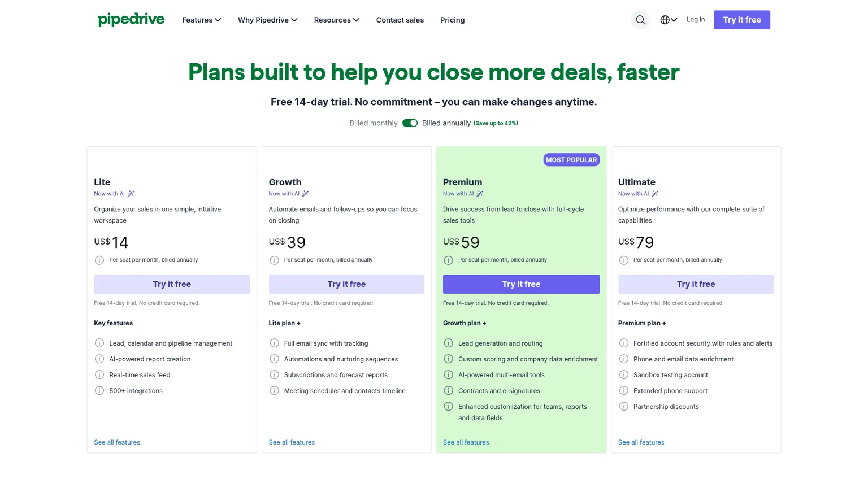Info icon for Custom scoring and data enrichment

449,359
